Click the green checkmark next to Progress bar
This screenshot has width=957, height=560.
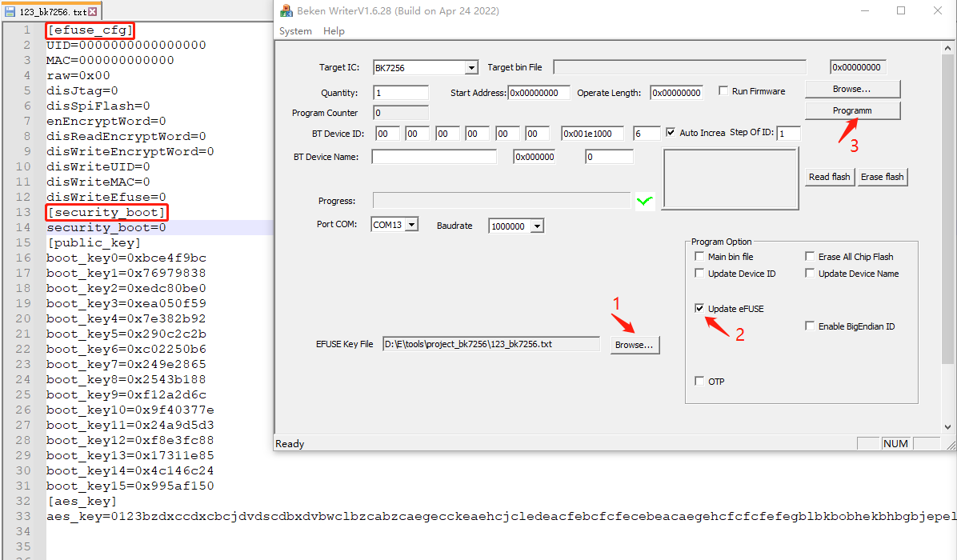coord(644,202)
